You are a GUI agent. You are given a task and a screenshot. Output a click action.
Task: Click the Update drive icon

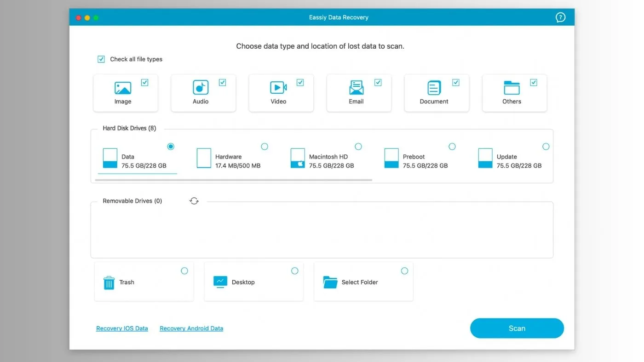[x=485, y=158]
